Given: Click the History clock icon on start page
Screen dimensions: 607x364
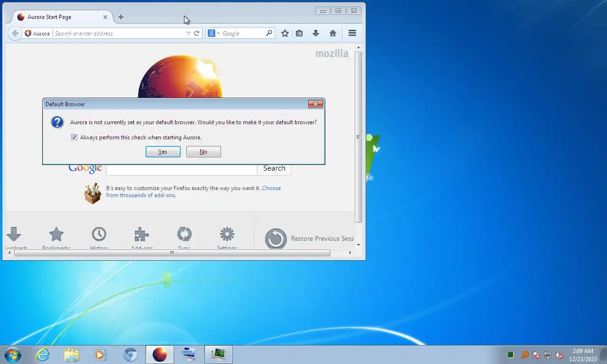Looking at the screenshot, I should [99, 234].
